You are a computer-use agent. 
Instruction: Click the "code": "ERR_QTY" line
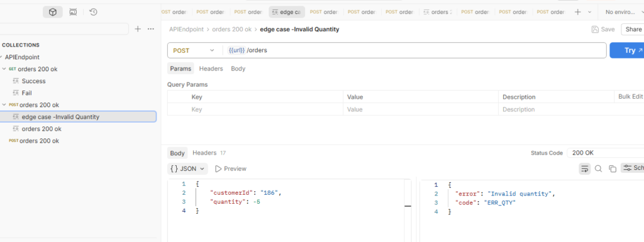pyautogui.click(x=485, y=202)
